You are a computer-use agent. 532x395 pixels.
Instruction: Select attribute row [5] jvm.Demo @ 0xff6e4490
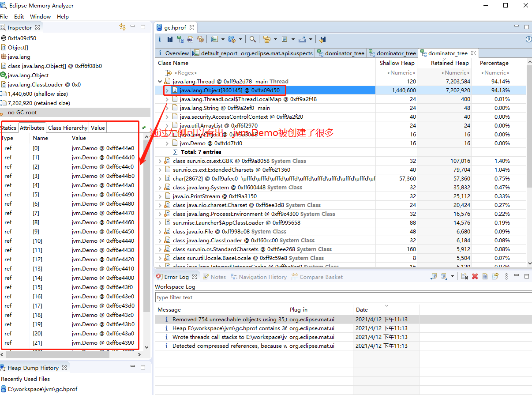(71, 194)
